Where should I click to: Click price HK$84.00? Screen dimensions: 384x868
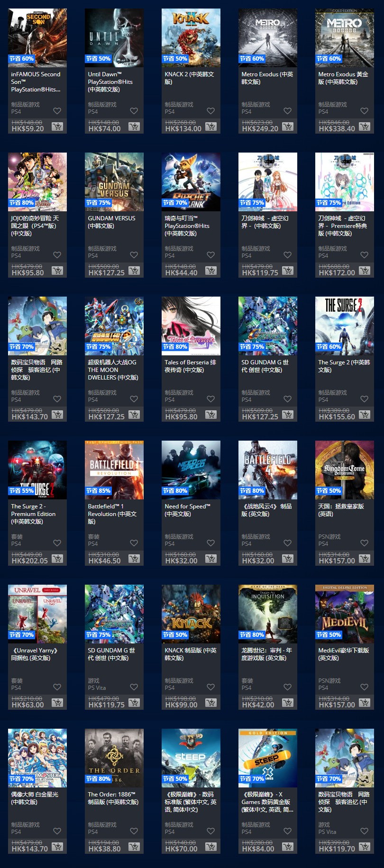point(258,849)
